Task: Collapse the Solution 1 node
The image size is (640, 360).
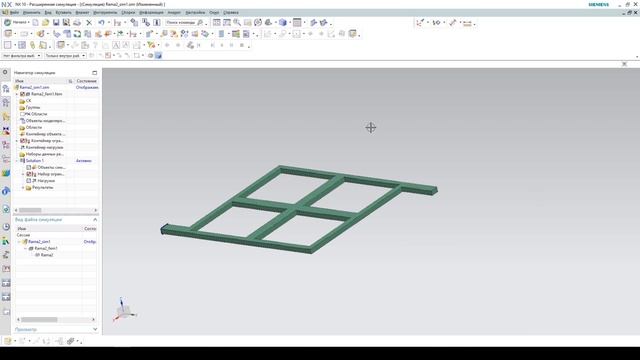Action: tap(17, 160)
